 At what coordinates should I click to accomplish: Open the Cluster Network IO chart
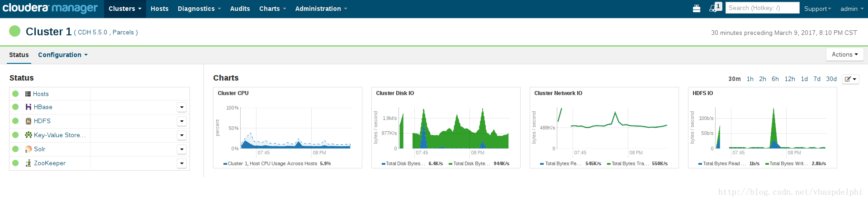604,128
